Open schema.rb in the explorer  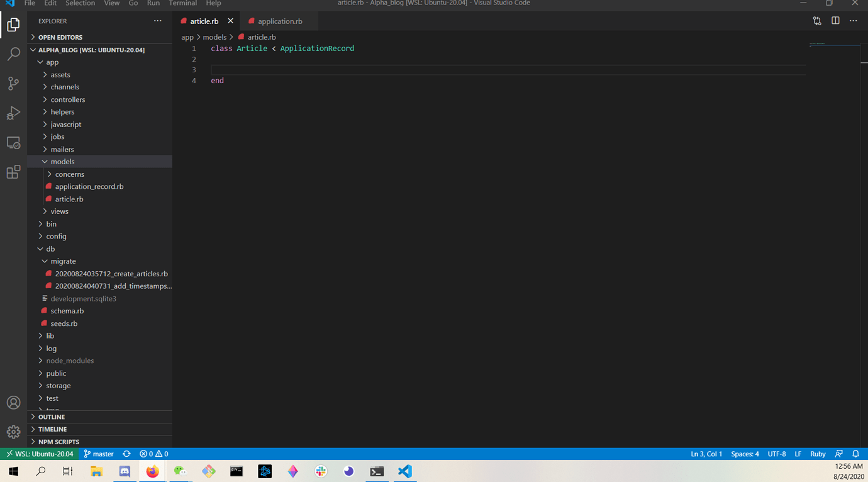(67, 311)
